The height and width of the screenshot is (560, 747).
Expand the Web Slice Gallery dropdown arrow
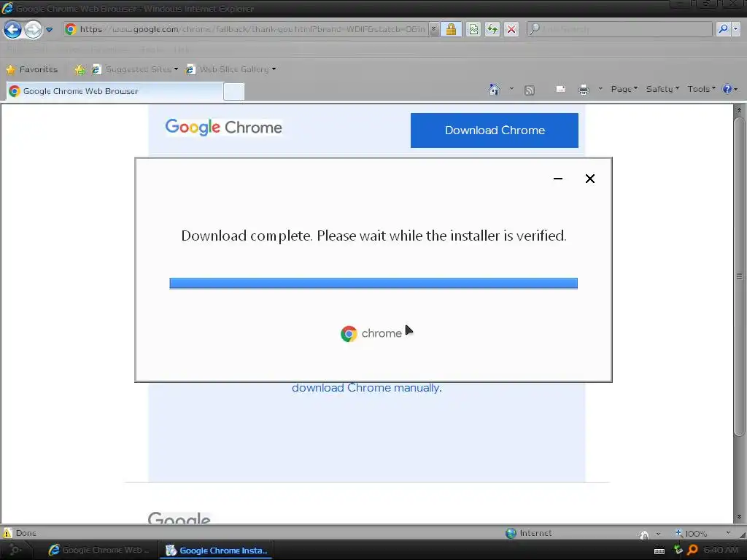click(274, 69)
